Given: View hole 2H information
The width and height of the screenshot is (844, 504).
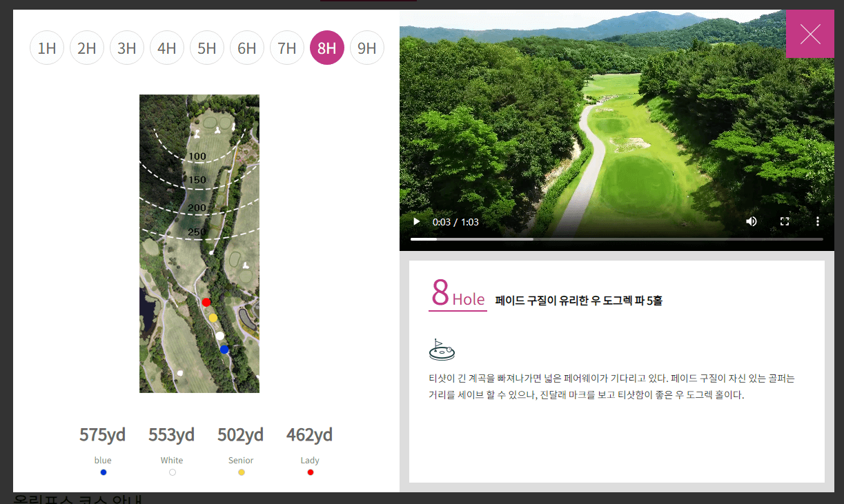Looking at the screenshot, I should (x=87, y=48).
